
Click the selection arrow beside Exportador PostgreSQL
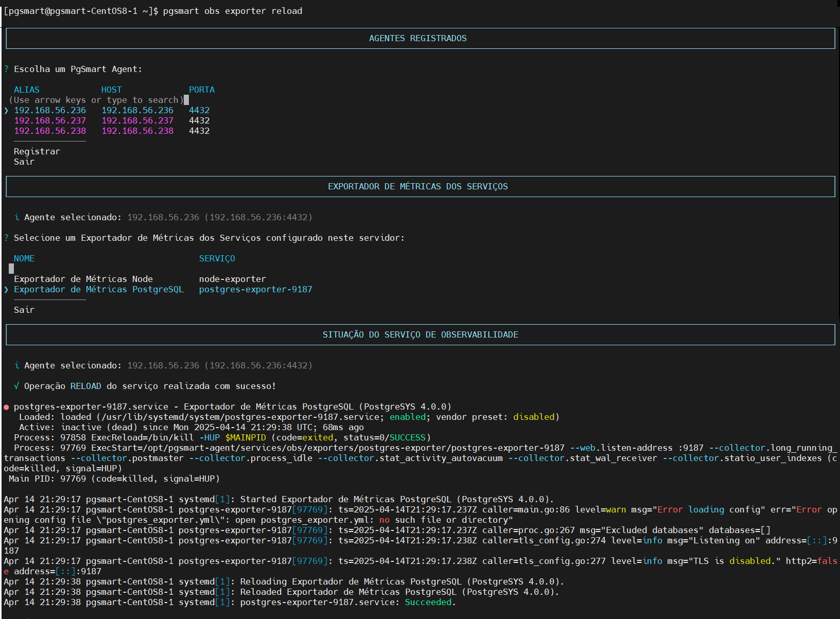point(6,289)
